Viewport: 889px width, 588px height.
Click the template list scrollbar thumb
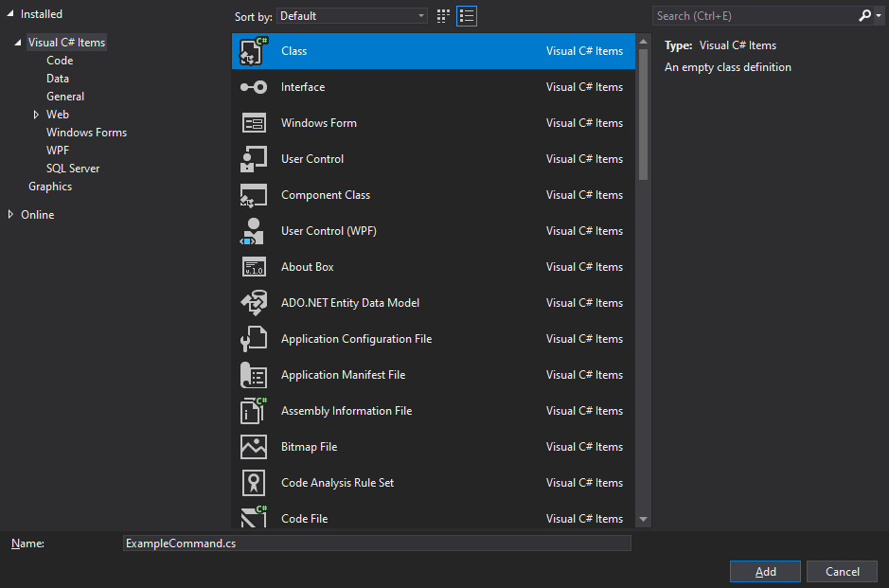643,115
